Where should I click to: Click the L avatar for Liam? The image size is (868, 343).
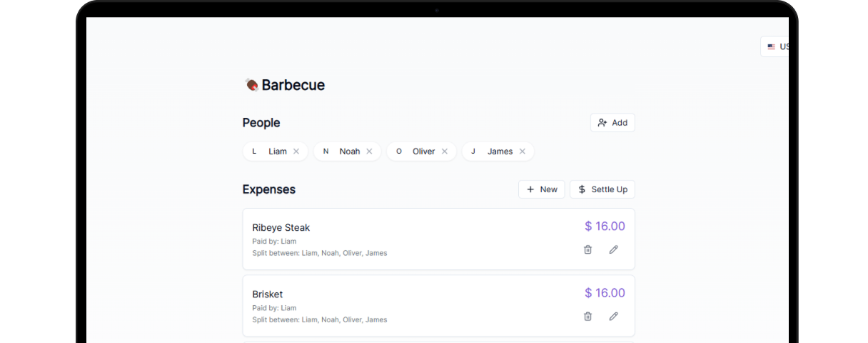pyautogui.click(x=255, y=151)
